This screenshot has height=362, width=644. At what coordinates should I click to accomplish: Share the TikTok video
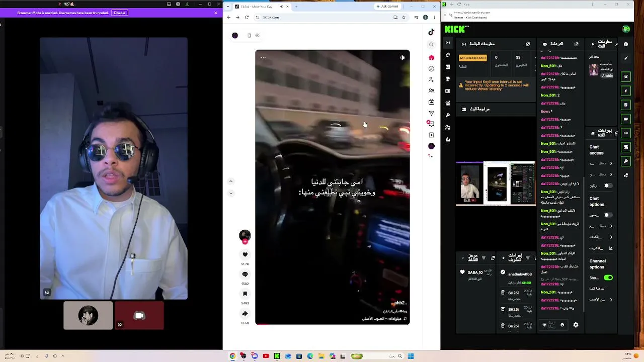tap(245, 313)
